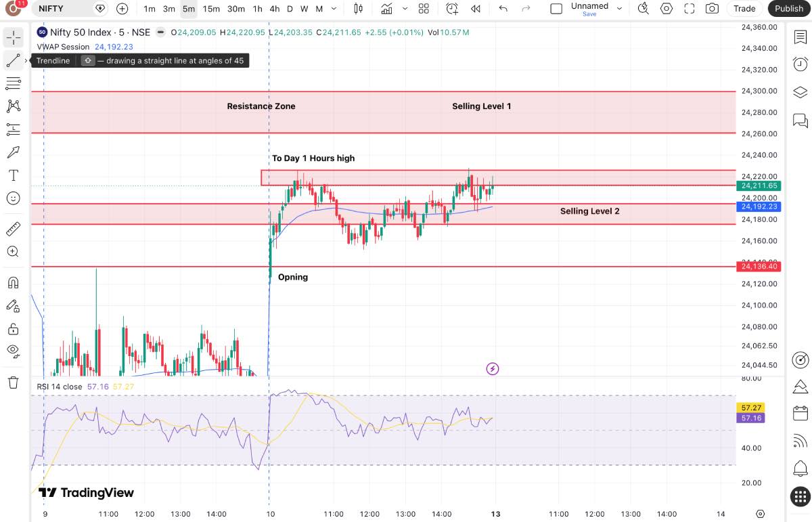
Task: Toggle lock all drawing tools
Action: pos(13,328)
